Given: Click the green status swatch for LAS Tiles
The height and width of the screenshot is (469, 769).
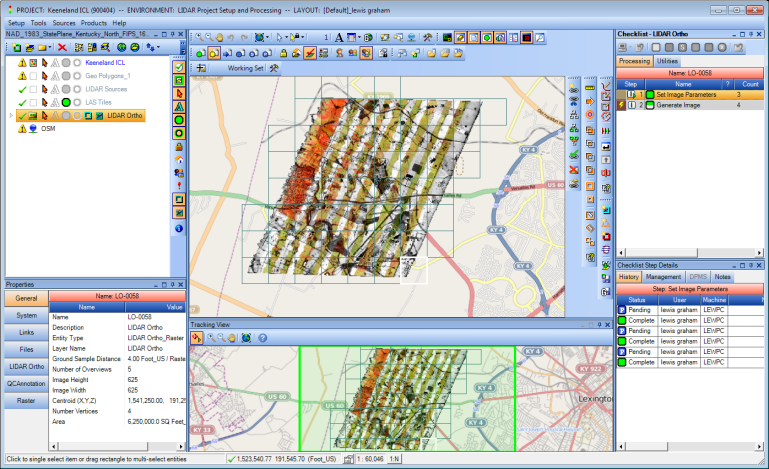Looking at the screenshot, I should coord(66,102).
